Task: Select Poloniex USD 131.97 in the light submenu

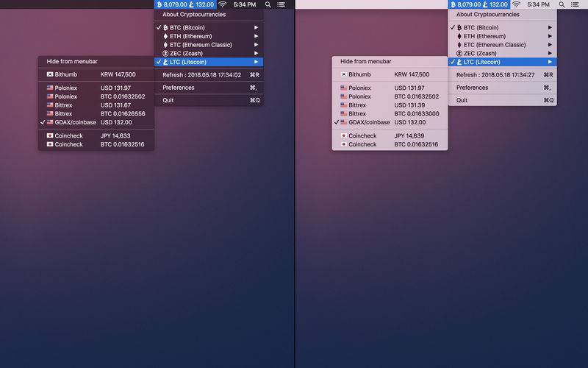Action: (390, 88)
